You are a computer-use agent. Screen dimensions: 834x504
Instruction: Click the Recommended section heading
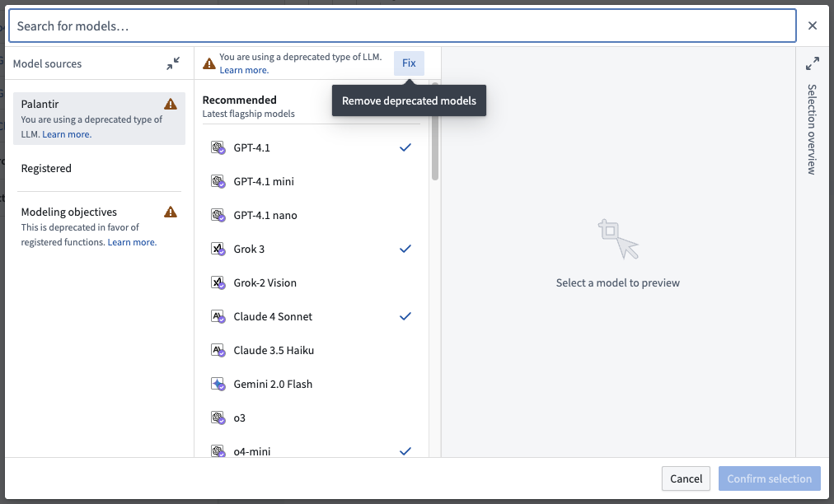[x=239, y=100]
